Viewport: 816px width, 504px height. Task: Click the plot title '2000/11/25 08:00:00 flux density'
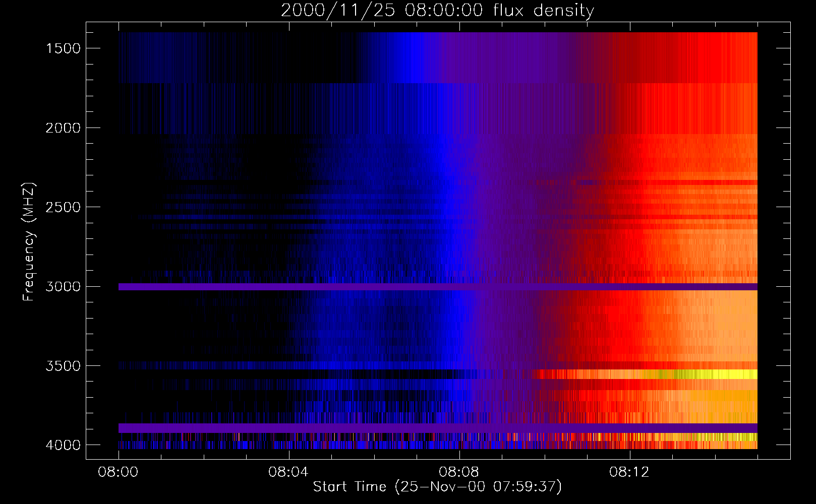click(x=437, y=11)
